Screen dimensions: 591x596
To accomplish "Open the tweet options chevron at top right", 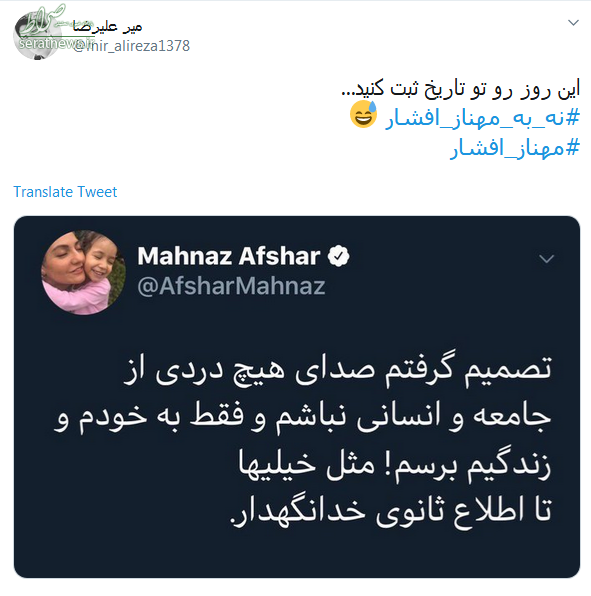I will [573, 23].
